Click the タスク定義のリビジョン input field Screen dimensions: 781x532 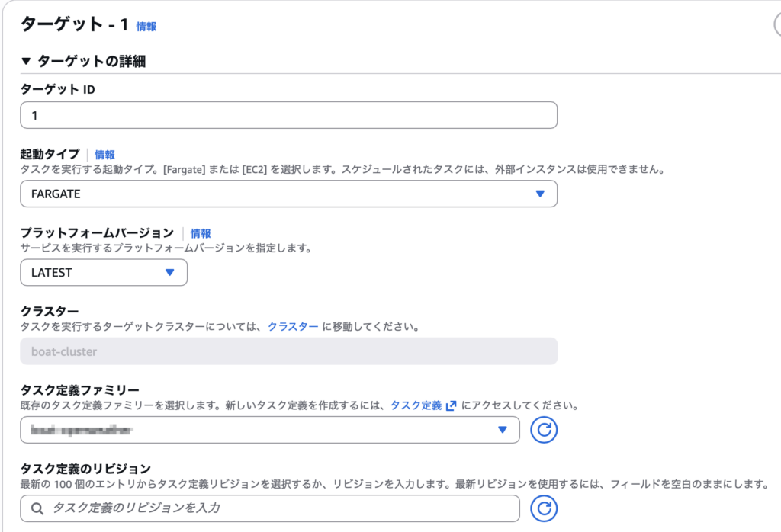(282, 508)
